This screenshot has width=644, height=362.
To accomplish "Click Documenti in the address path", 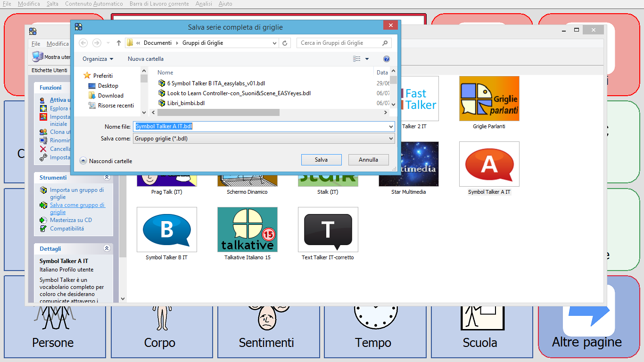I will pyautogui.click(x=157, y=43).
